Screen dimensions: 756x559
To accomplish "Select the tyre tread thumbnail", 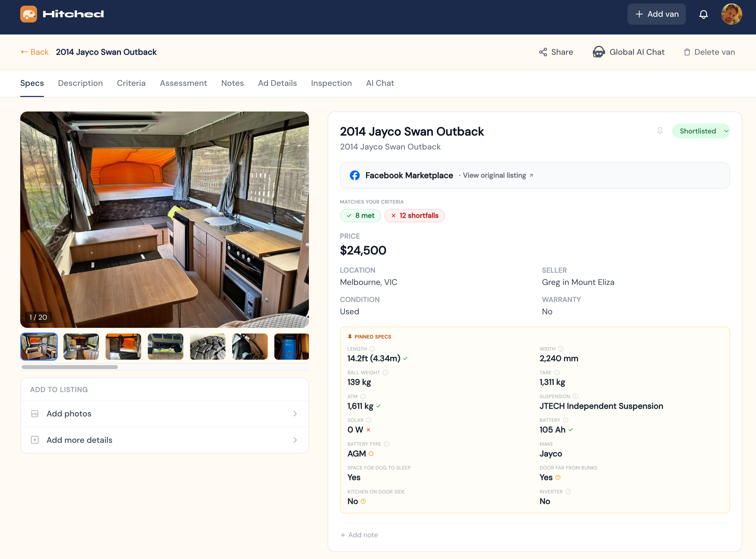I will point(208,347).
